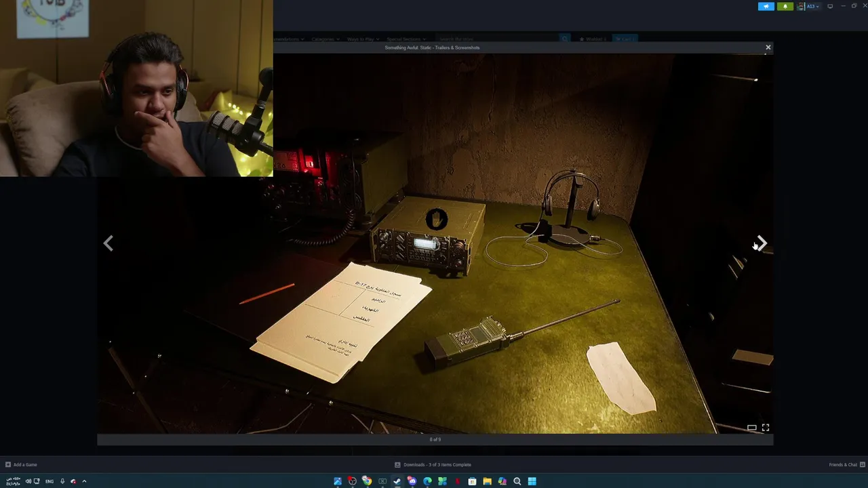Open the clock and date flyout
868x488 pixels.
tap(14, 481)
